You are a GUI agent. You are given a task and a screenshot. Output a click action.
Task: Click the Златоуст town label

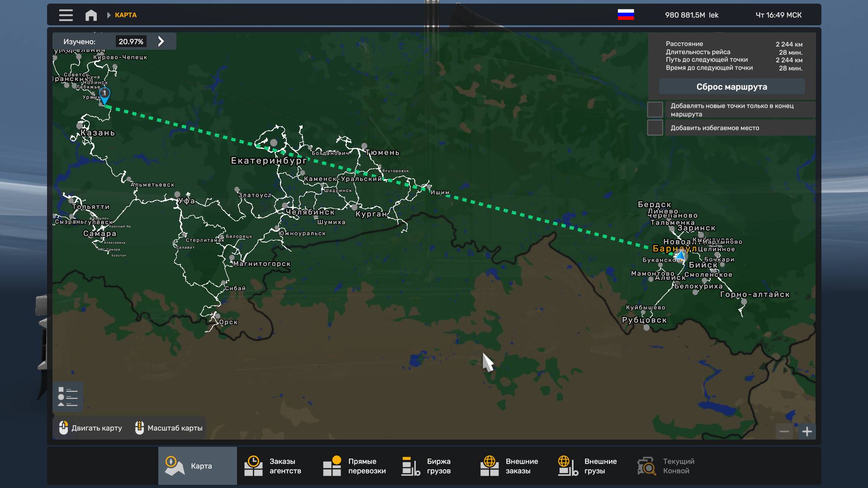click(x=255, y=195)
